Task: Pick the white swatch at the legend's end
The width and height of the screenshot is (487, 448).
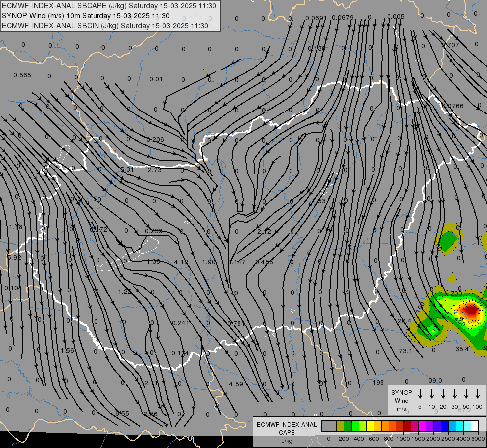Action: click(475, 426)
